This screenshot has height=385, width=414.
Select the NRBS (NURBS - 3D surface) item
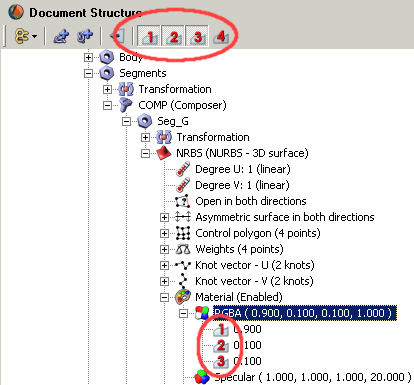tap(242, 153)
